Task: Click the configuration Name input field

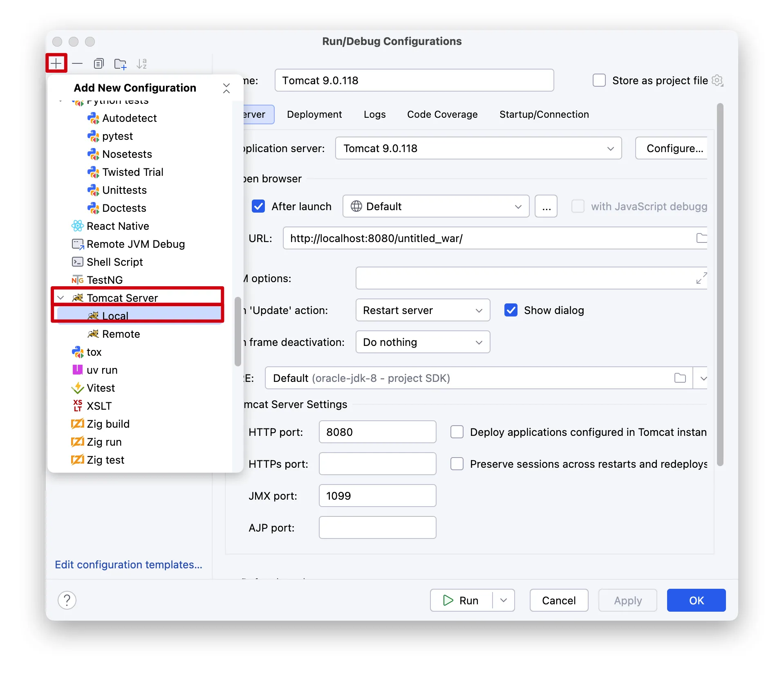Action: [414, 80]
